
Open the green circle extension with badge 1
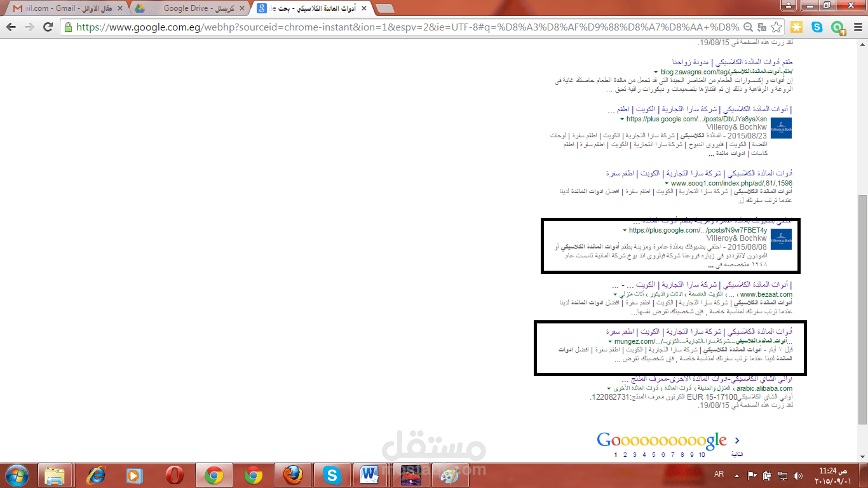point(837,27)
